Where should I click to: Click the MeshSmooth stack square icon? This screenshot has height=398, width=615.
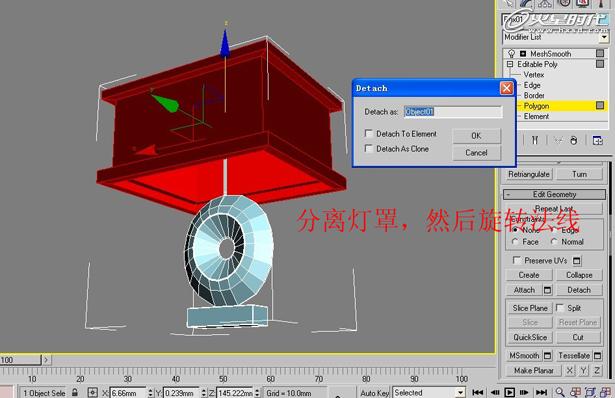(x=600, y=53)
